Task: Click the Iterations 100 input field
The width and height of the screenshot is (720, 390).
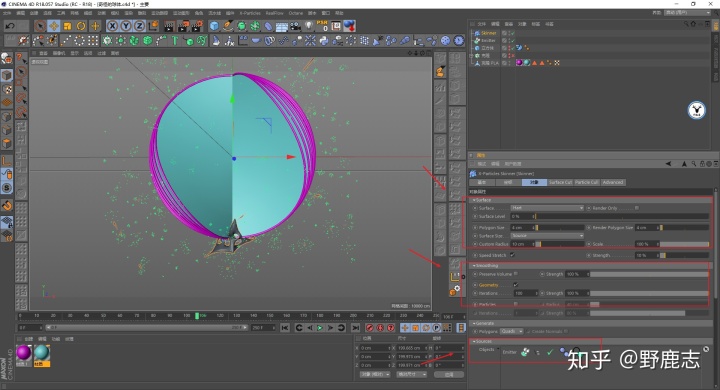Action: (525, 293)
